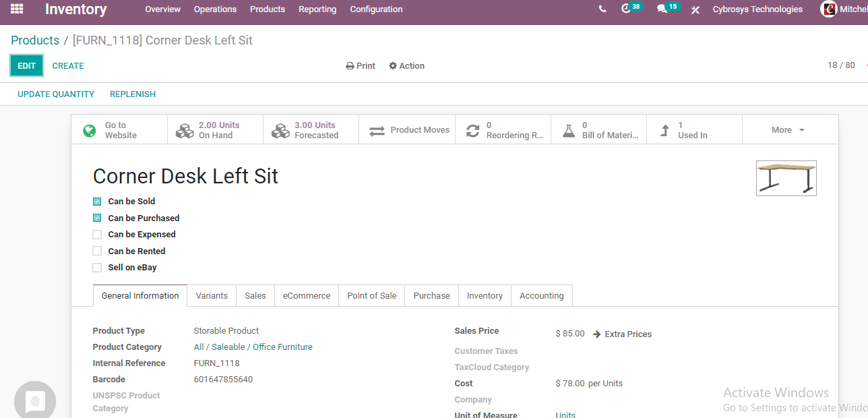Expand the More stat buttons dropdown

click(790, 129)
